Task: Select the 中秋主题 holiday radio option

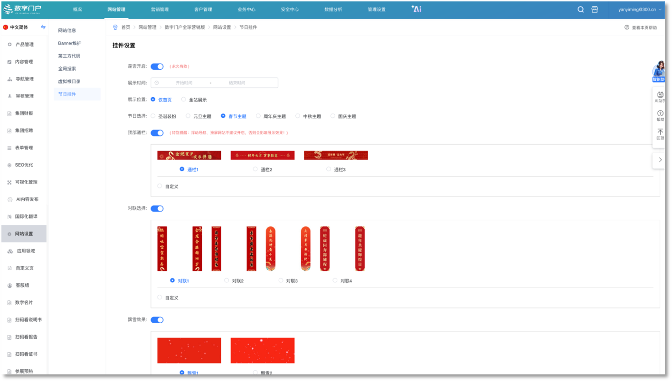Action: tap(298, 116)
